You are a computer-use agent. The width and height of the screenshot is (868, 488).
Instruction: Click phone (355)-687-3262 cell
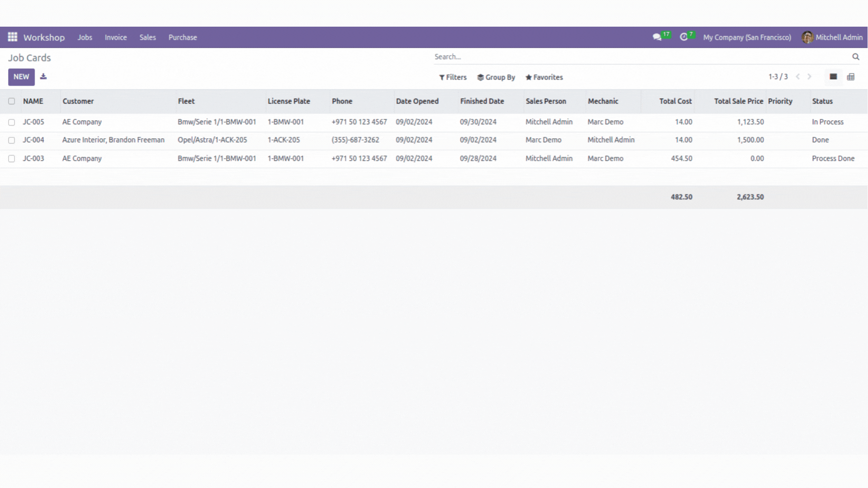pos(355,140)
